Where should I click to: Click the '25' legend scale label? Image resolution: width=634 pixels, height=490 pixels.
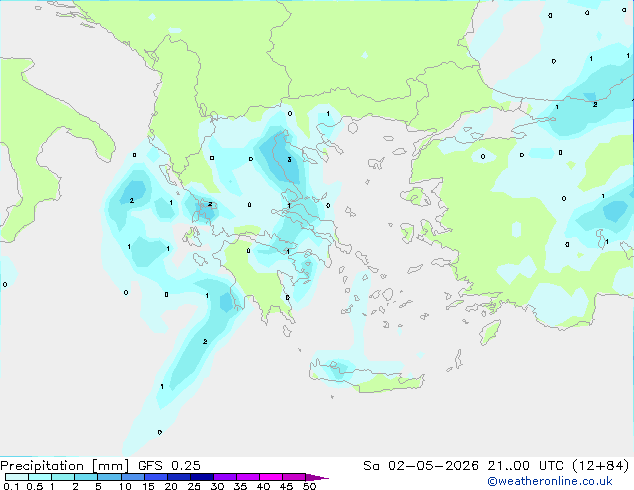pos(194,486)
